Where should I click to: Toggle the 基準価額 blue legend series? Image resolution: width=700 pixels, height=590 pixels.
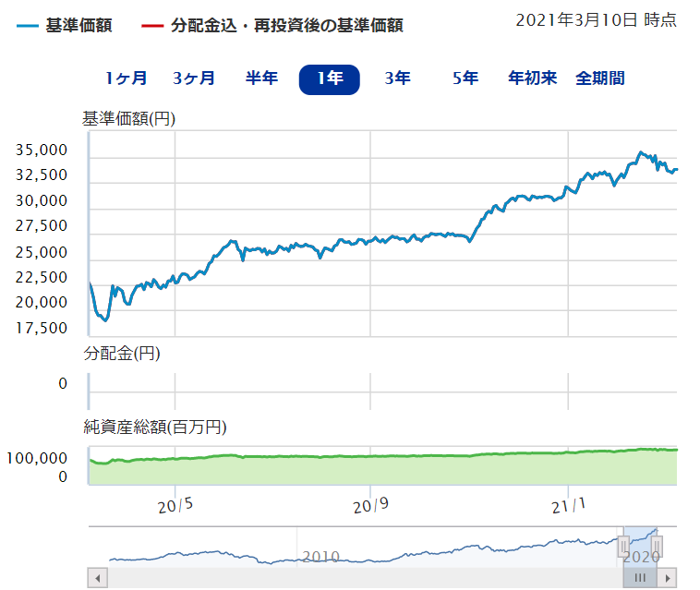pyautogui.click(x=65, y=25)
